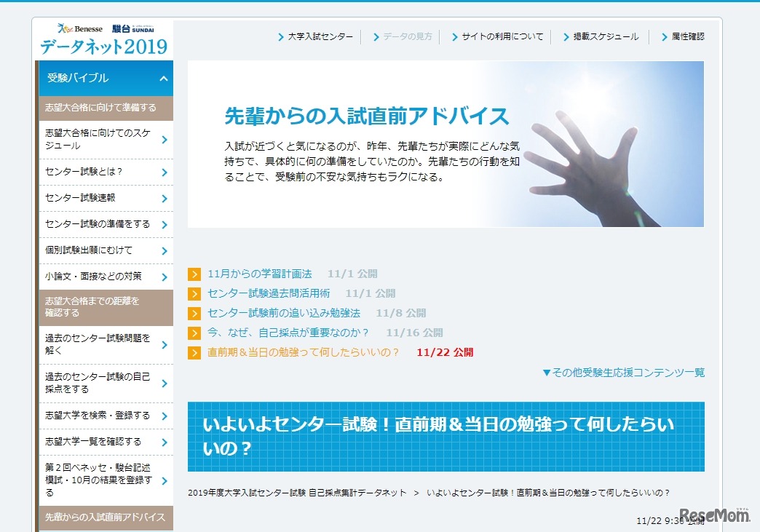
Task: Click the arrow on 小論文・面接などの対策
Action: coord(165,277)
